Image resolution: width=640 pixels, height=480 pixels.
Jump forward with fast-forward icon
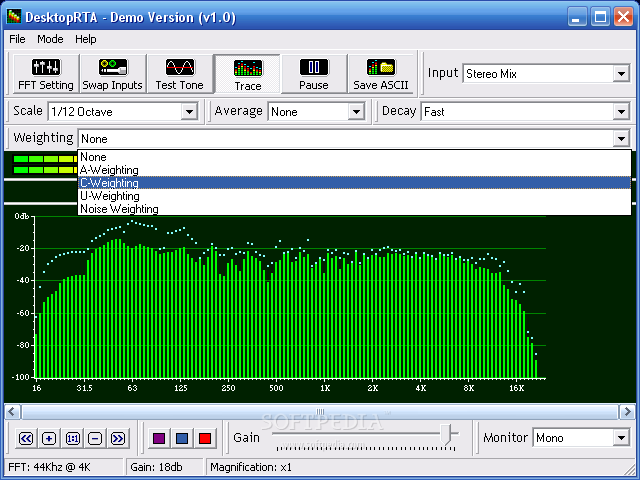[x=118, y=439]
